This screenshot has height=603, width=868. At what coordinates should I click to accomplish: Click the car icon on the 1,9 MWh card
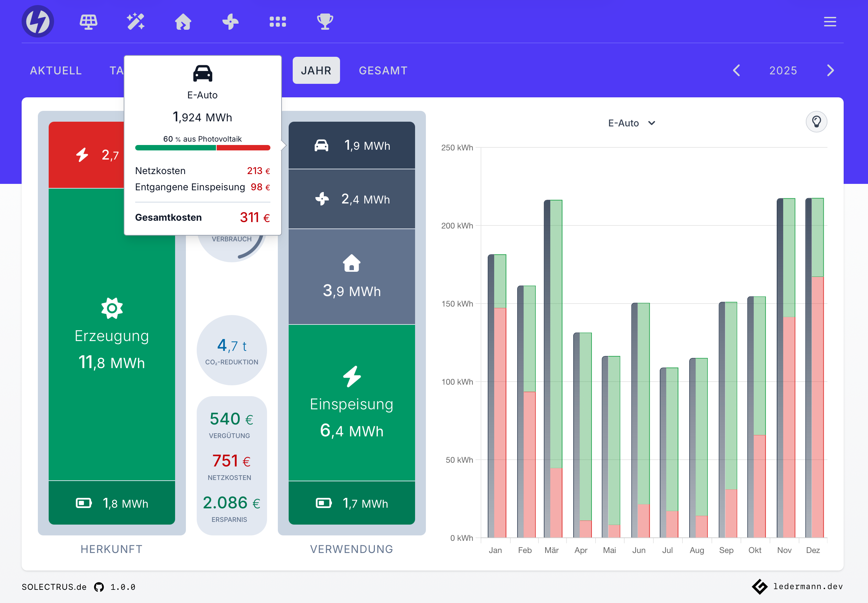[321, 145]
